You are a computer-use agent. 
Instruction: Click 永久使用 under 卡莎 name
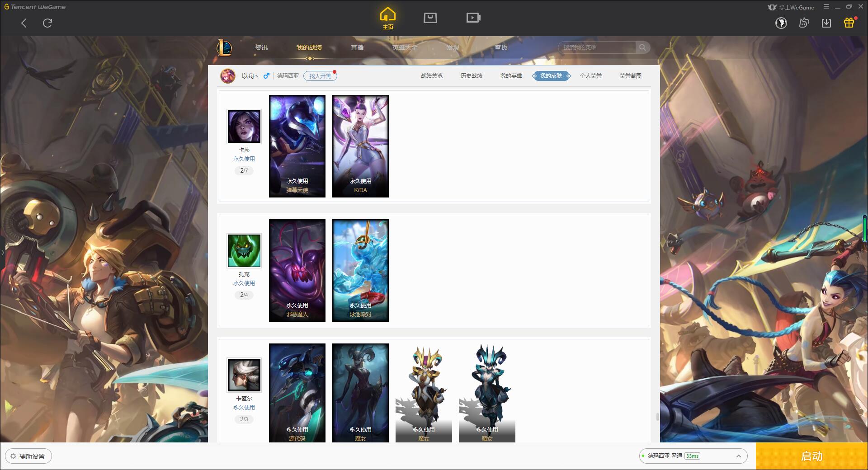tap(244, 159)
